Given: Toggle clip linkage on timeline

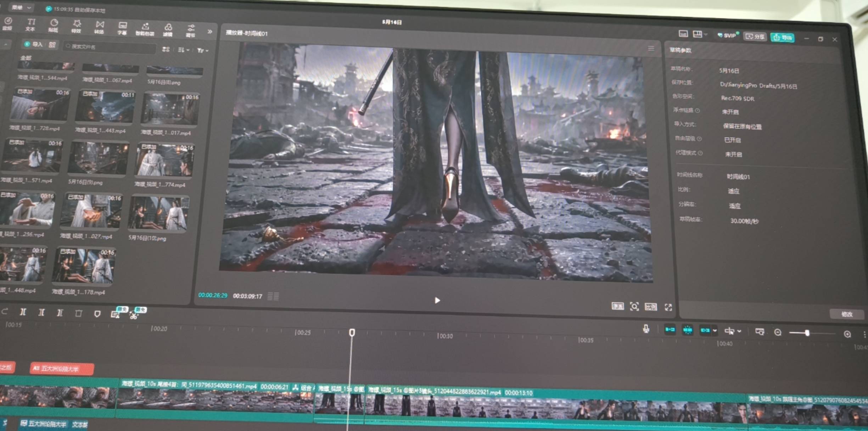Looking at the screenshot, I should pyautogui.click(x=705, y=330).
